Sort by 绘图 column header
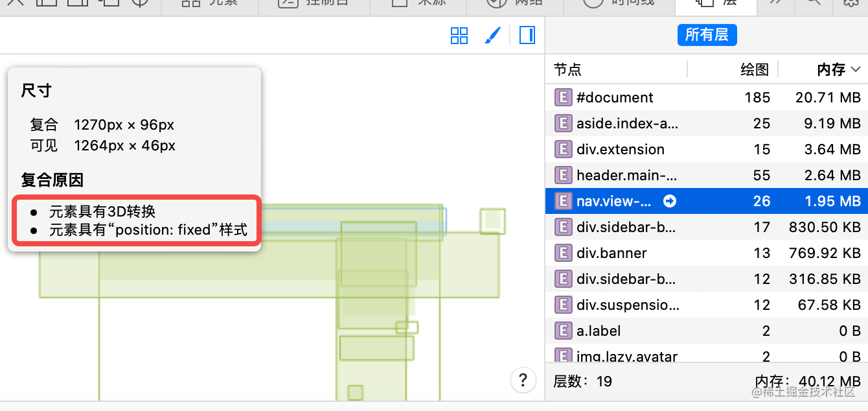 pyautogui.click(x=755, y=69)
